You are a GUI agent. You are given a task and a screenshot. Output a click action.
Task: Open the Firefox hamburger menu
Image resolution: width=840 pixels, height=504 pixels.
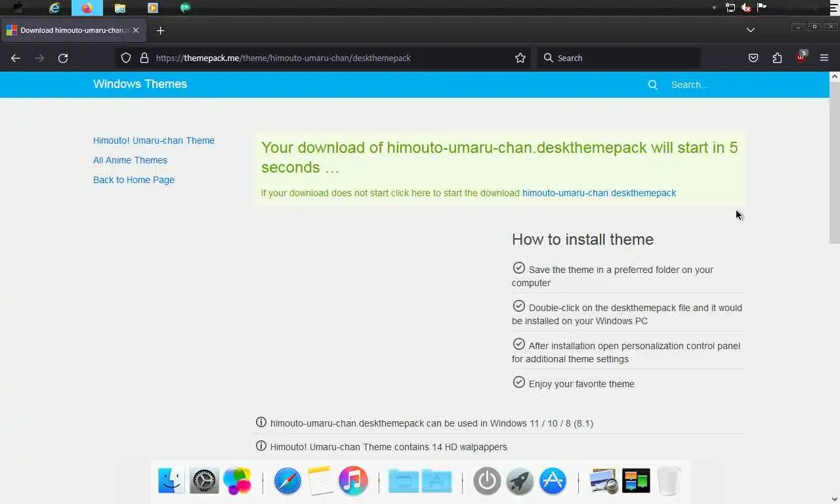824,58
